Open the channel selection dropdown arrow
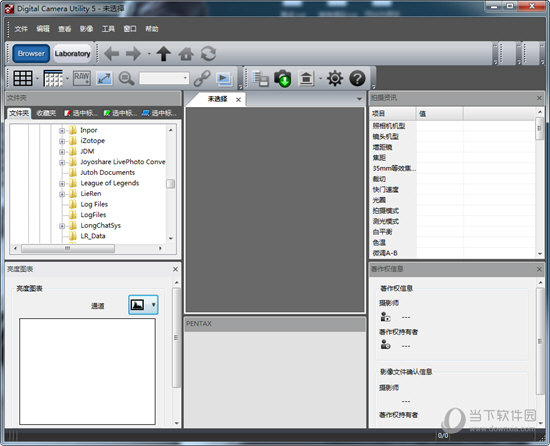Image resolution: width=550 pixels, height=446 pixels. [x=154, y=305]
